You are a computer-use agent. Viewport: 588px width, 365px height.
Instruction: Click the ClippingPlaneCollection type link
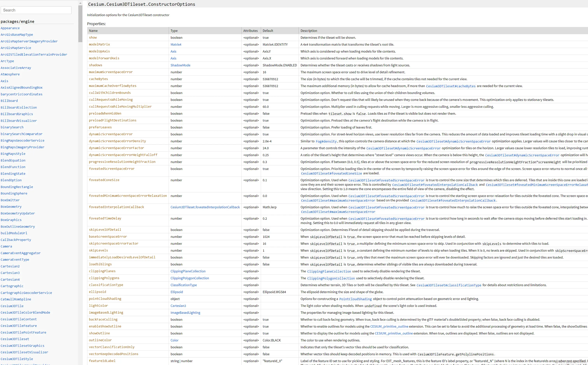pyautogui.click(x=188, y=271)
